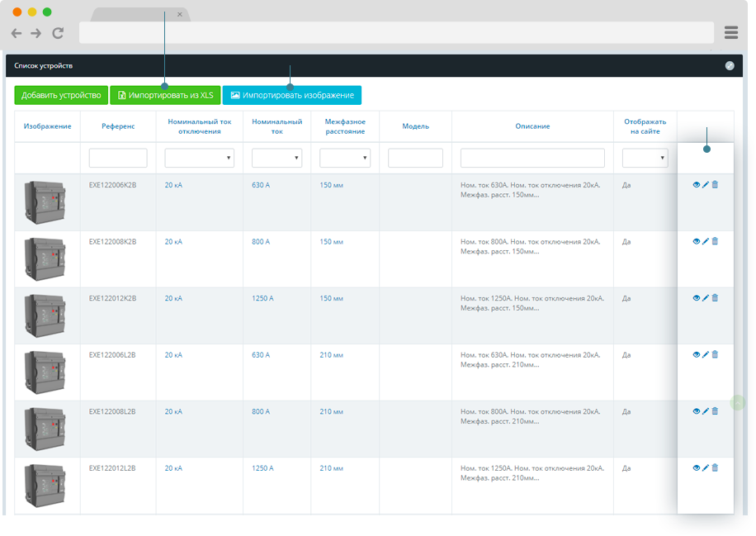Edit device EXE122006K2B with pencil icon
This screenshot has height=536, width=756.
point(706,185)
